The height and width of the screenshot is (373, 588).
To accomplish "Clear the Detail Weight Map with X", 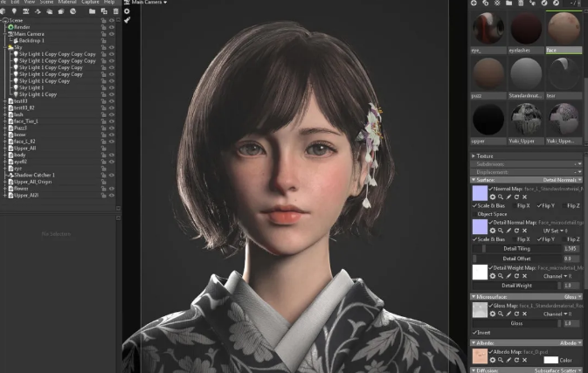I will pos(524,276).
